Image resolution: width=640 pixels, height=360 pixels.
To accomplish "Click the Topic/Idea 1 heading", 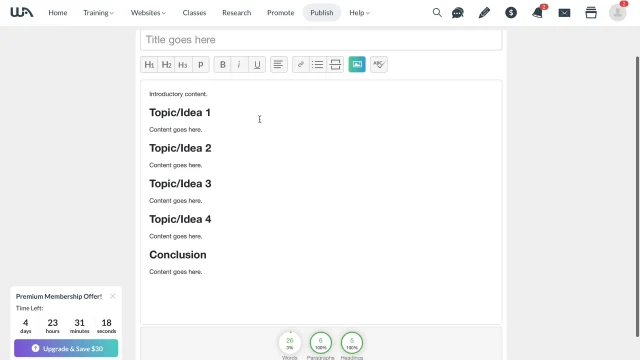I will point(180,113).
